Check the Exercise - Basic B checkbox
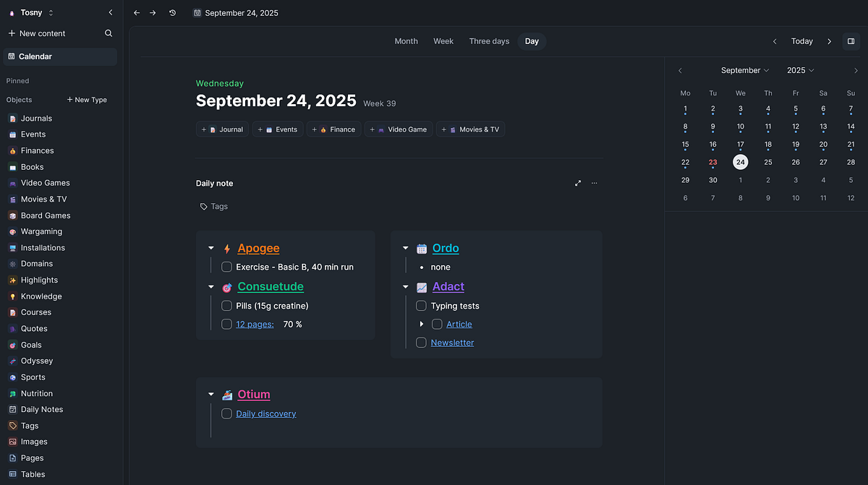The height and width of the screenshot is (485, 868). click(226, 267)
